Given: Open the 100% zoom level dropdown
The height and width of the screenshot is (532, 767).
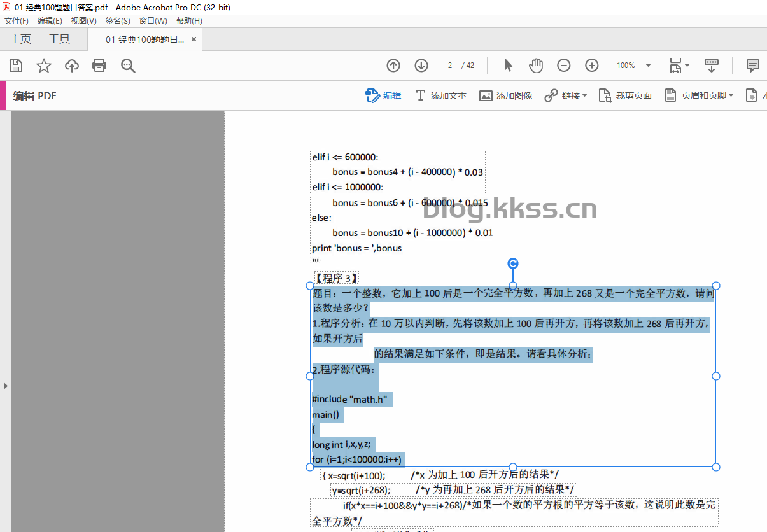Looking at the screenshot, I should click(x=634, y=66).
